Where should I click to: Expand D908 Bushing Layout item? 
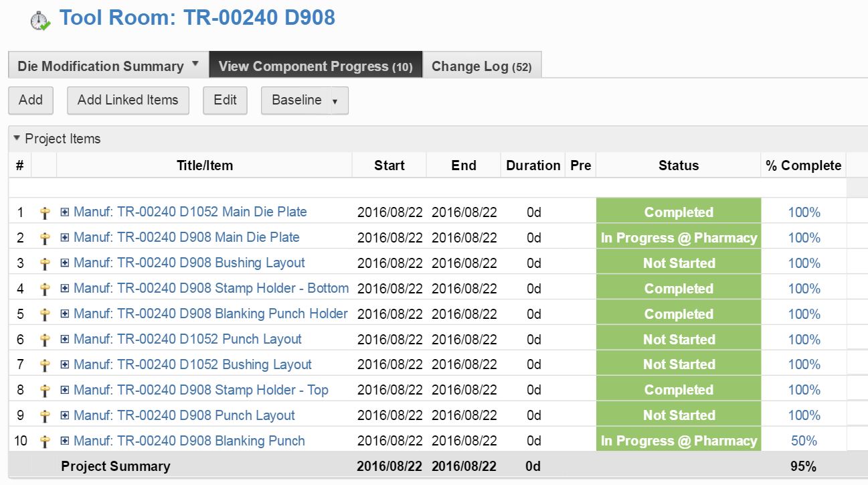tap(65, 263)
